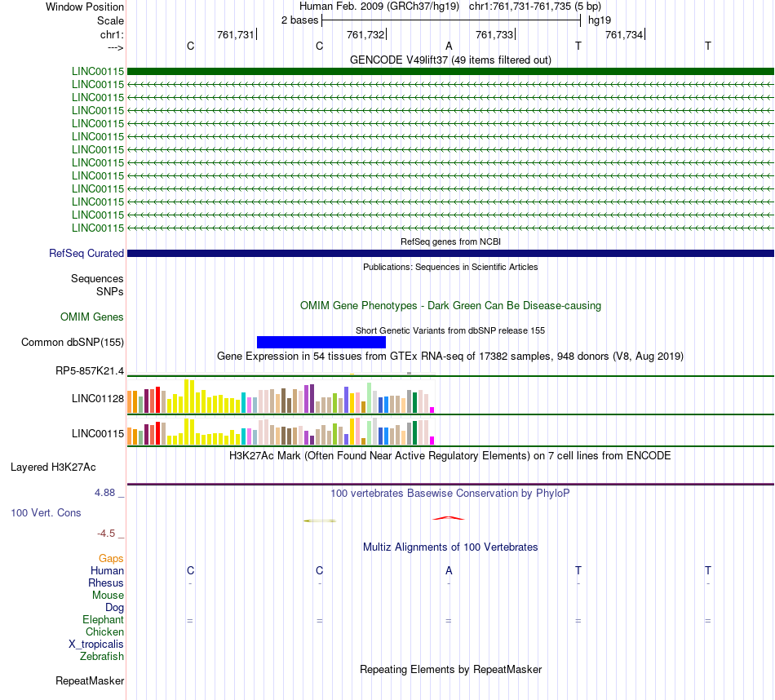
Task: Open the GTEx Gene Expression track title
Action: 450,356
